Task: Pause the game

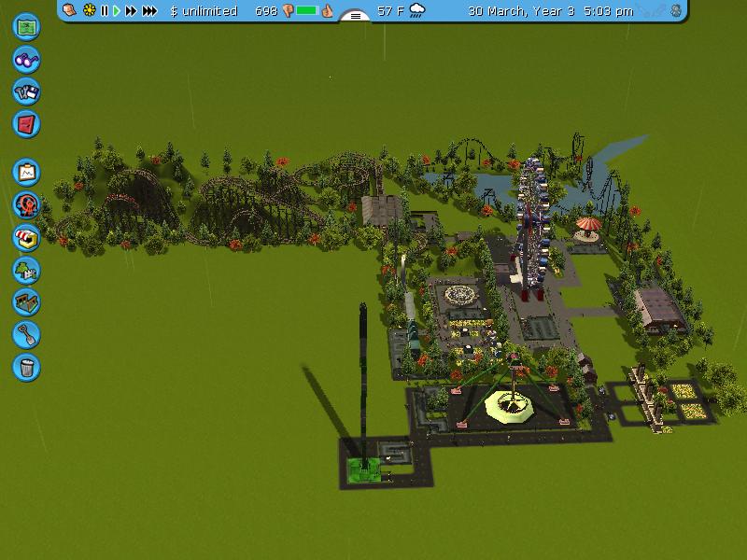Action: tap(105, 10)
